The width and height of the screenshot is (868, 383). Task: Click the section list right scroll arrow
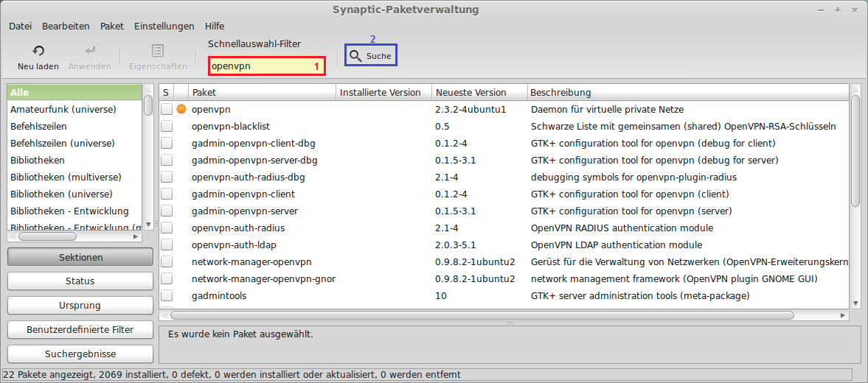[x=136, y=236]
